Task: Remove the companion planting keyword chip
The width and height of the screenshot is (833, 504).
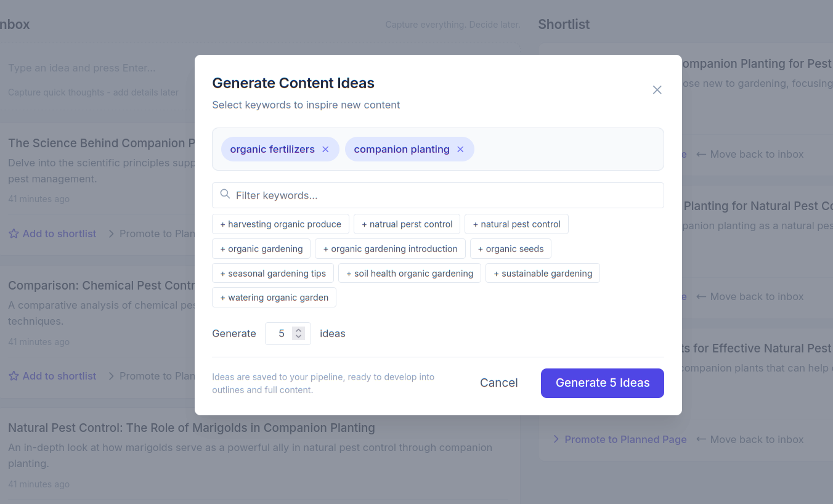Action: pos(460,148)
